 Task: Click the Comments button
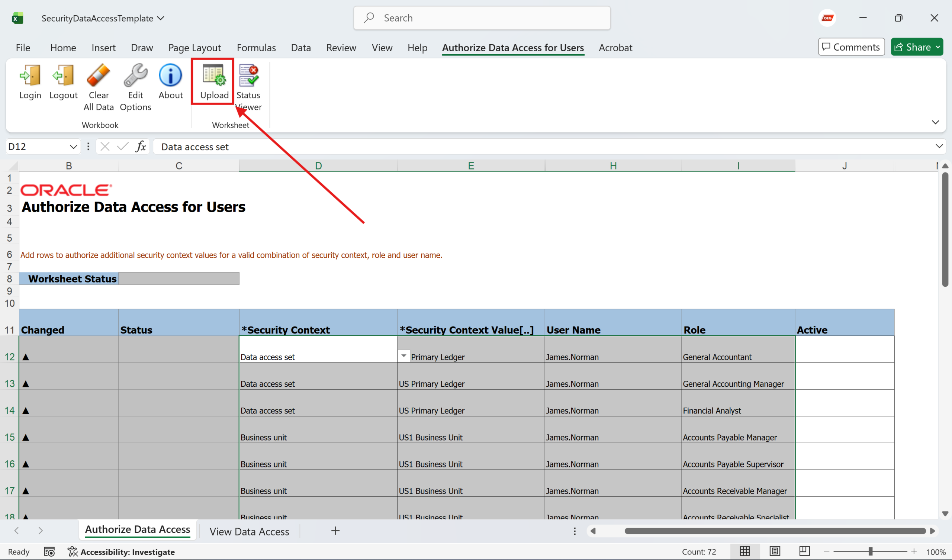pyautogui.click(x=851, y=47)
